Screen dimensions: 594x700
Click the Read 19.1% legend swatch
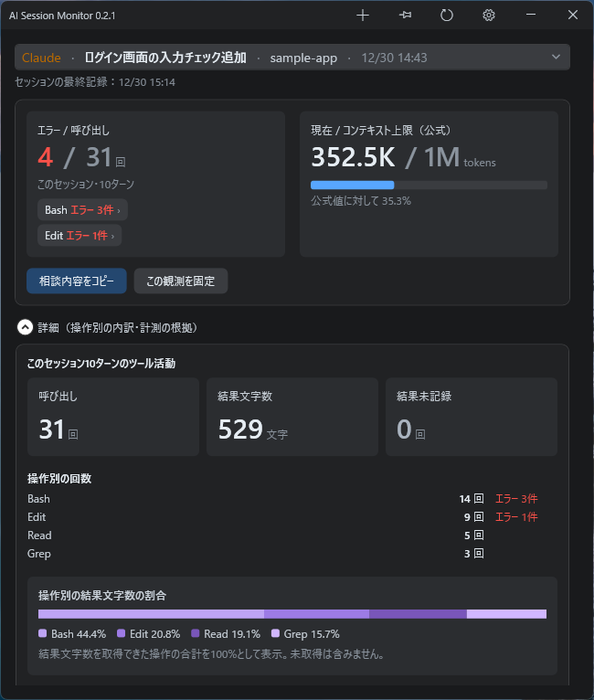[195, 633]
